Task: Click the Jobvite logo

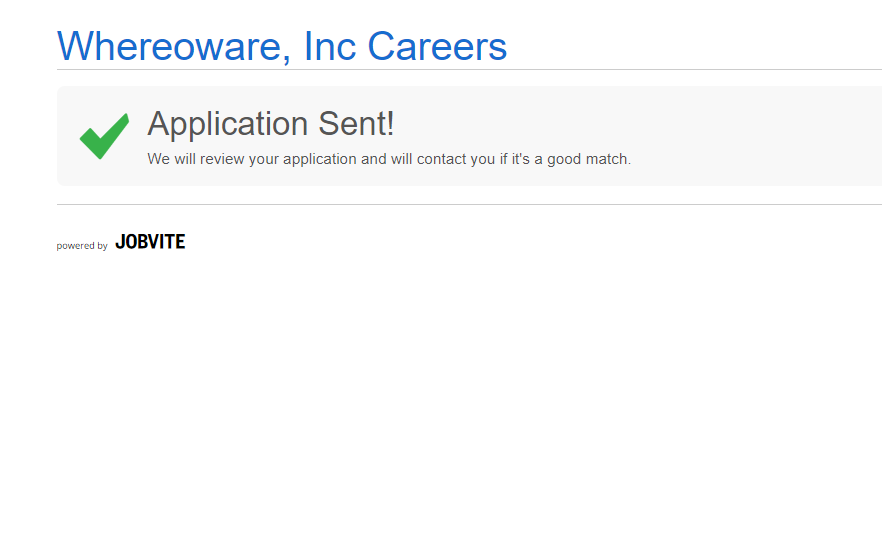Action: point(150,242)
